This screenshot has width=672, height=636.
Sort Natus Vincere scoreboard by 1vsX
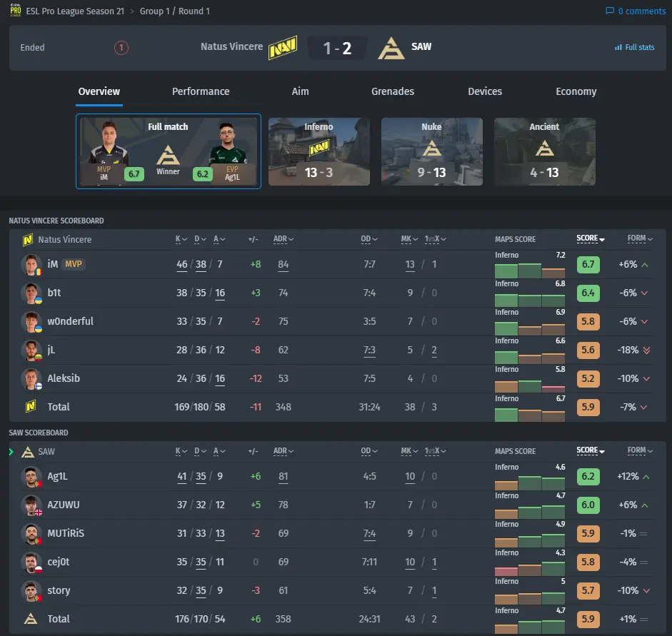pos(436,239)
